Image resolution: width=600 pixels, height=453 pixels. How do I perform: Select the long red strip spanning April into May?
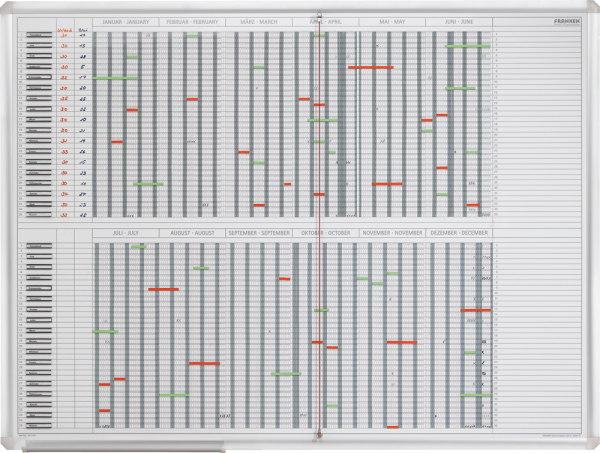pos(370,67)
